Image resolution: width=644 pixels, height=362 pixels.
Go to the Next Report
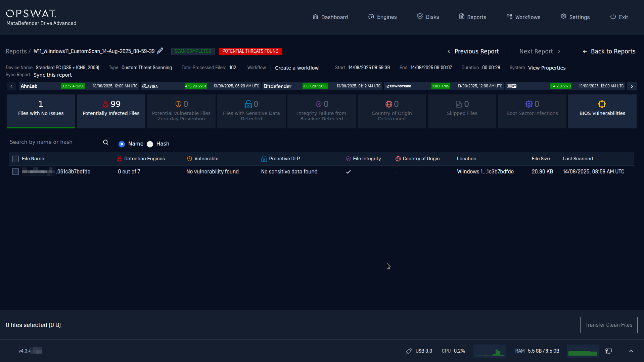coord(540,51)
